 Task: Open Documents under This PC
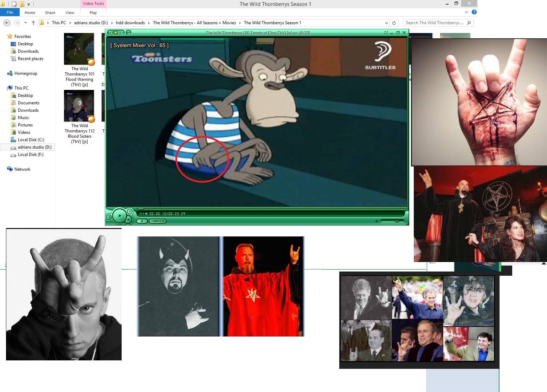tap(28, 103)
